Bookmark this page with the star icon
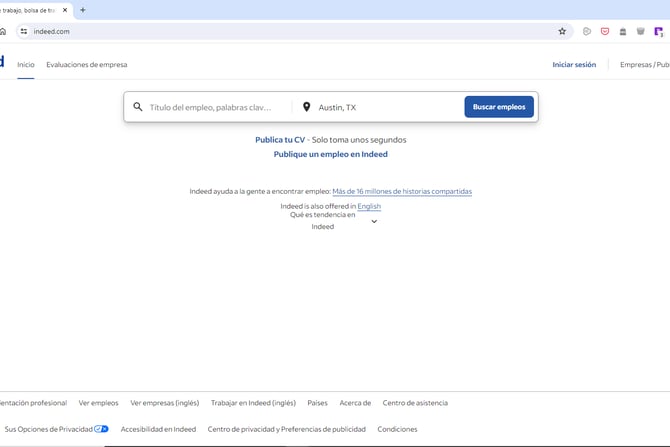Viewport: 670px width, 447px height. click(x=562, y=31)
